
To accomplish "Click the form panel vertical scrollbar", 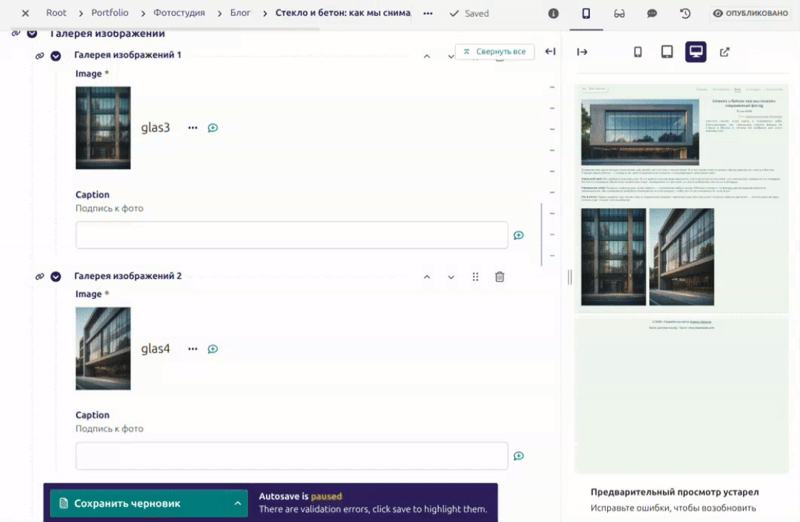I will [x=541, y=235].
